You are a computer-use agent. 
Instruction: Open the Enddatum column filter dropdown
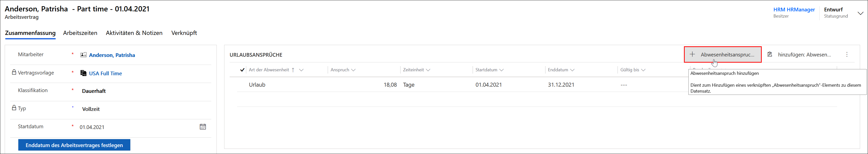pyautogui.click(x=572, y=70)
